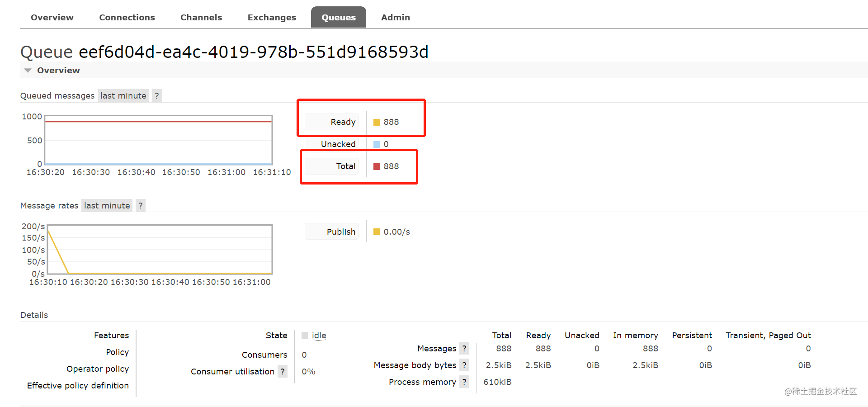
Task: Open help for Process memory
Action: click(464, 382)
